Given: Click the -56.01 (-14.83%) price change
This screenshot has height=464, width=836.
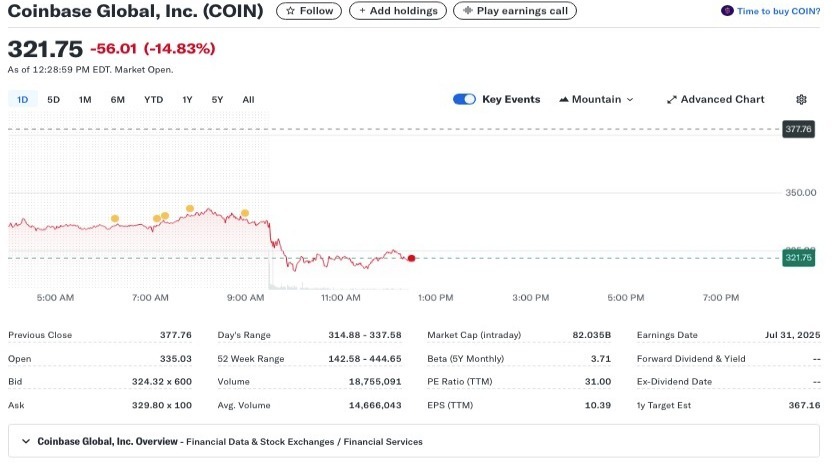Looking at the screenshot, I should point(152,49).
